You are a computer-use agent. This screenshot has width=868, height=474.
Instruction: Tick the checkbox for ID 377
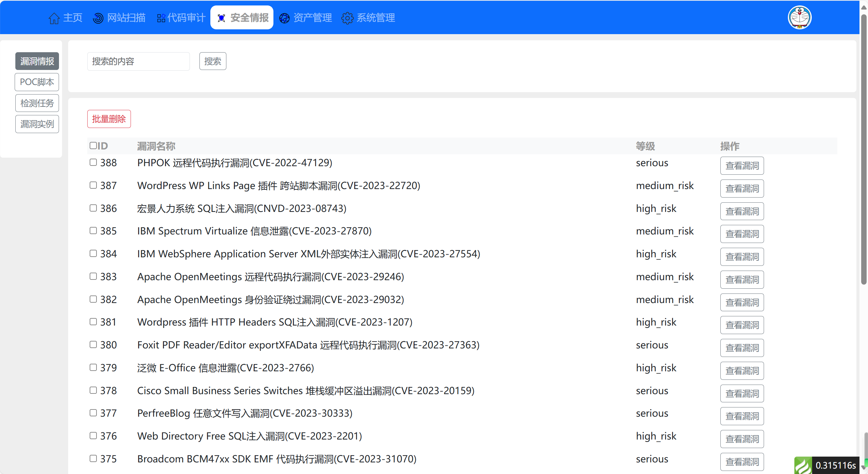93,413
